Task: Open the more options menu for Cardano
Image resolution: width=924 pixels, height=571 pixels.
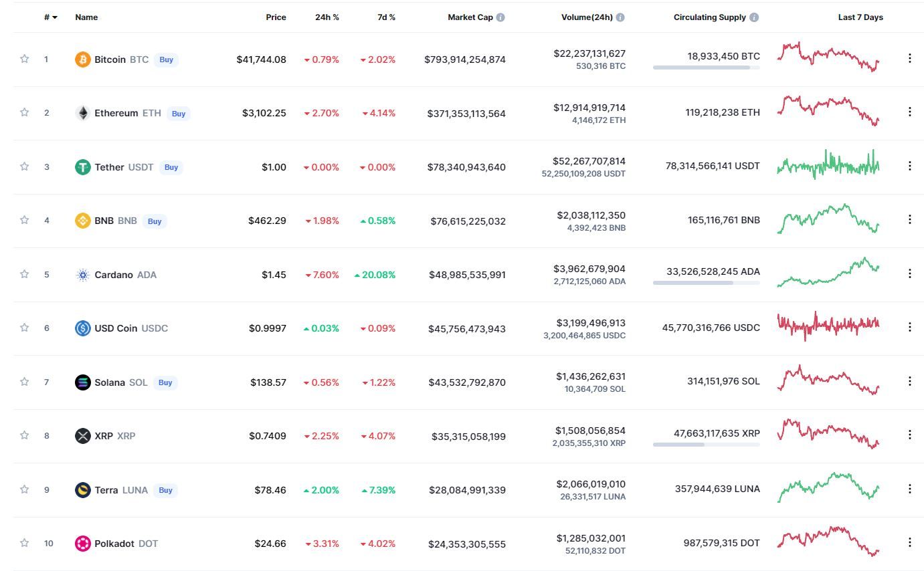Action: pos(909,273)
